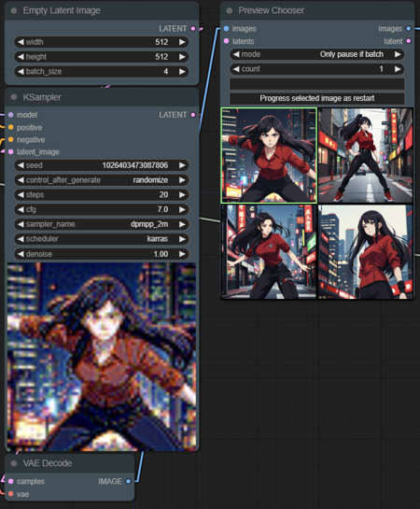Click Progress selected image as restart

(316, 98)
